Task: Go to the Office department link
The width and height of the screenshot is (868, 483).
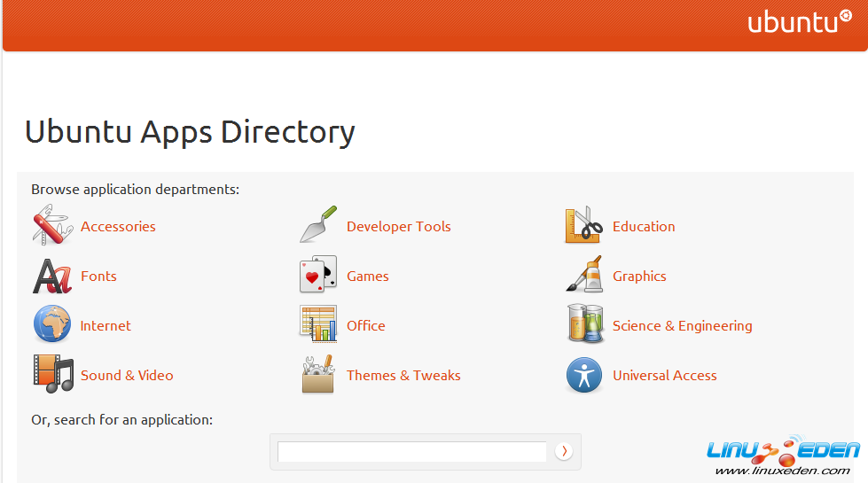Action: pyautogui.click(x=366, y=326)
